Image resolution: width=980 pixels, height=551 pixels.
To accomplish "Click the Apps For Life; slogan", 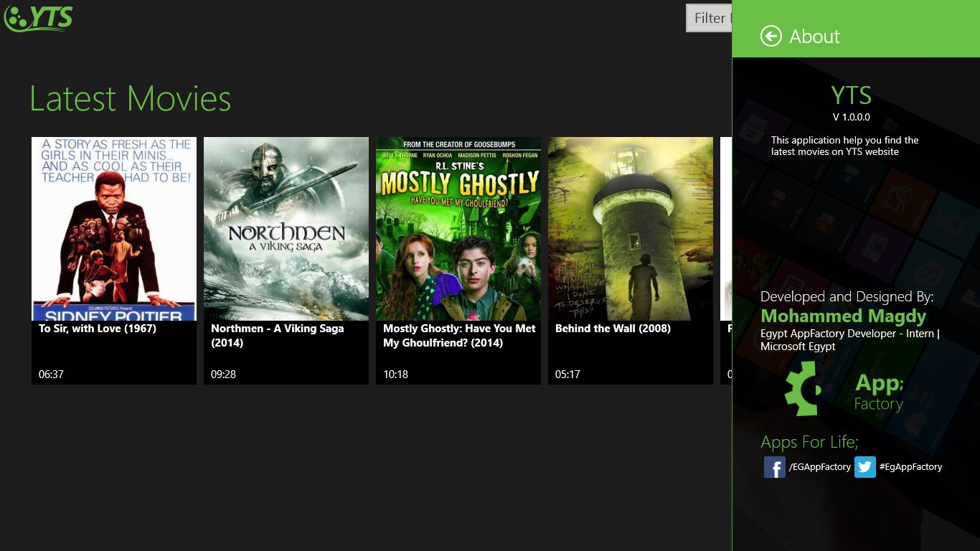I will click(809, 442).
